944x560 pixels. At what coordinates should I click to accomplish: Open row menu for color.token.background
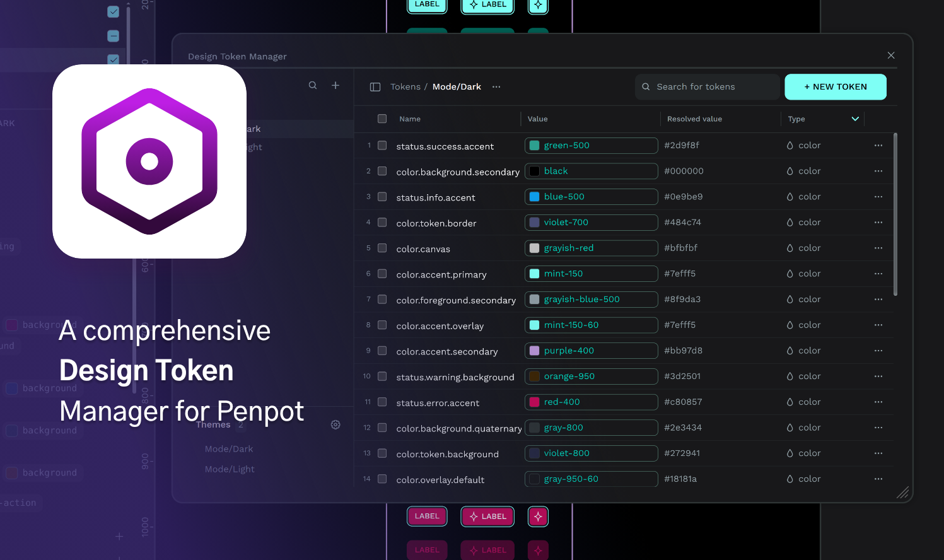(878, 453)
